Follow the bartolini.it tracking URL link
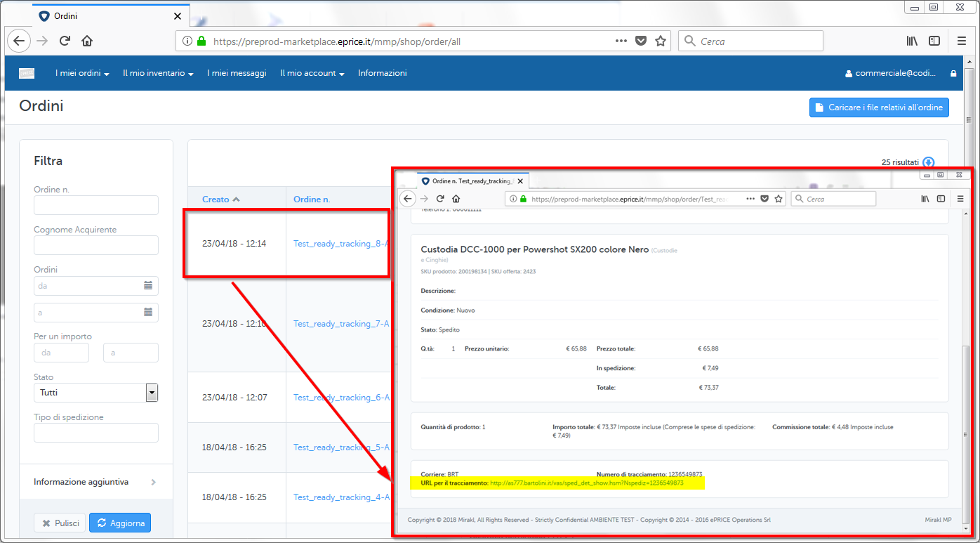The height and width of the screenshot is (543, 980). point(587,483)
